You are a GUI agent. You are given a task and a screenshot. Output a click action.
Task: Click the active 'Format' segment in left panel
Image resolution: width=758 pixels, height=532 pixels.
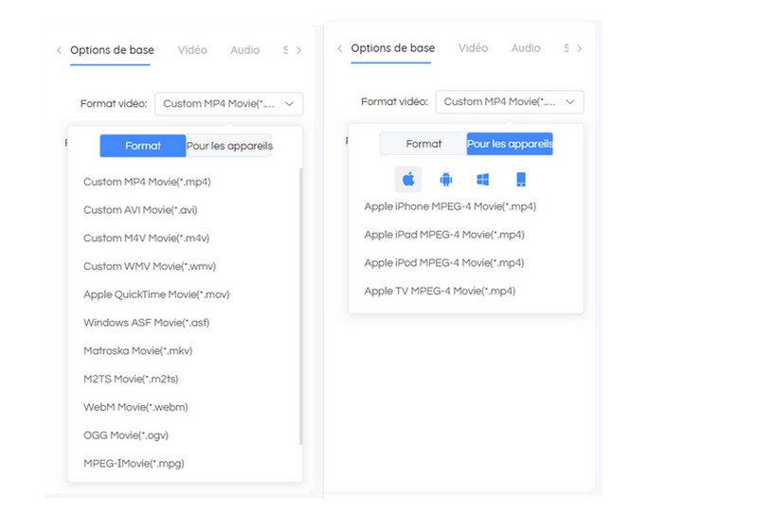pyautogui.click(x=142, y=146)
